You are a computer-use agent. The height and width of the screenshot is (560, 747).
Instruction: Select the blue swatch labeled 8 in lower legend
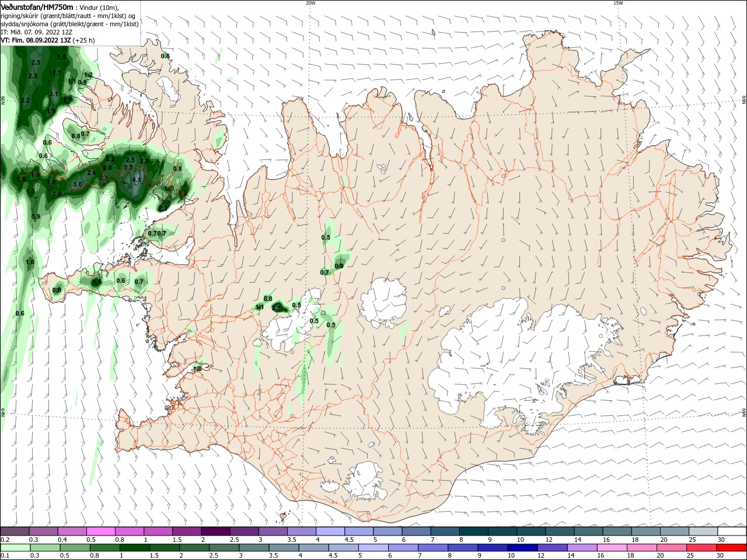pyautogui.click(x=463, y=548)
